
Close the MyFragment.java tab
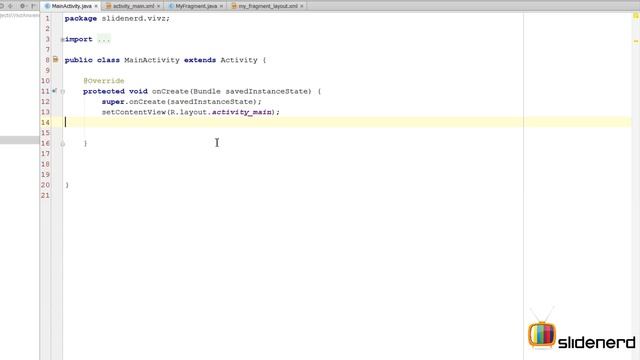[x=222, y=6]
